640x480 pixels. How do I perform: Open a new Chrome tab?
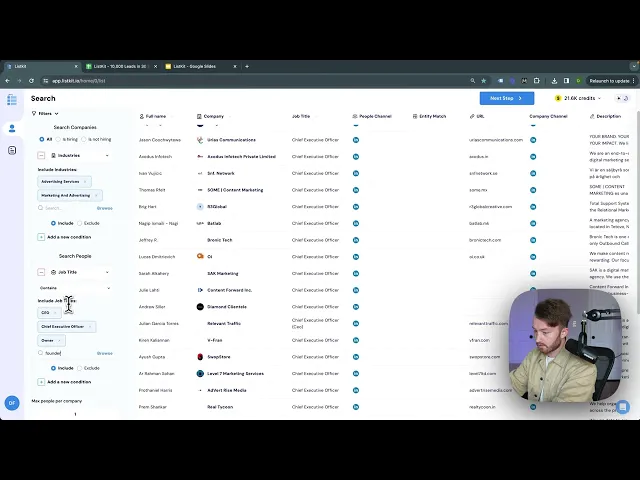point(247,66)
